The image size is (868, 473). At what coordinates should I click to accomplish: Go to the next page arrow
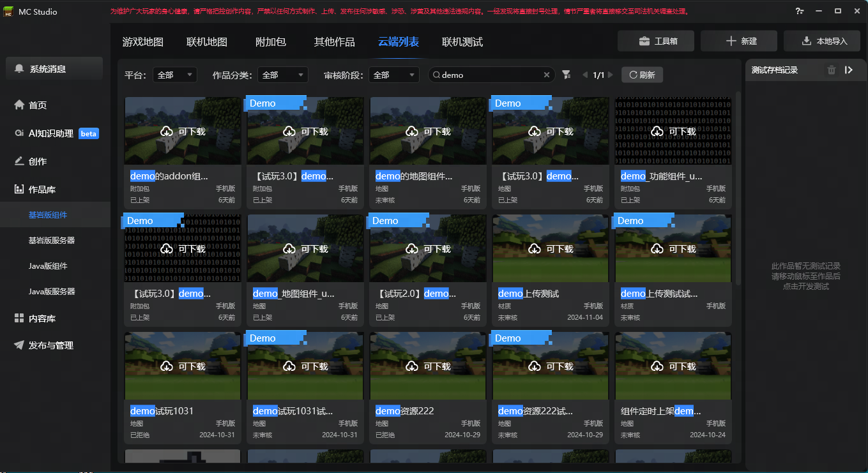coord(611,75)
